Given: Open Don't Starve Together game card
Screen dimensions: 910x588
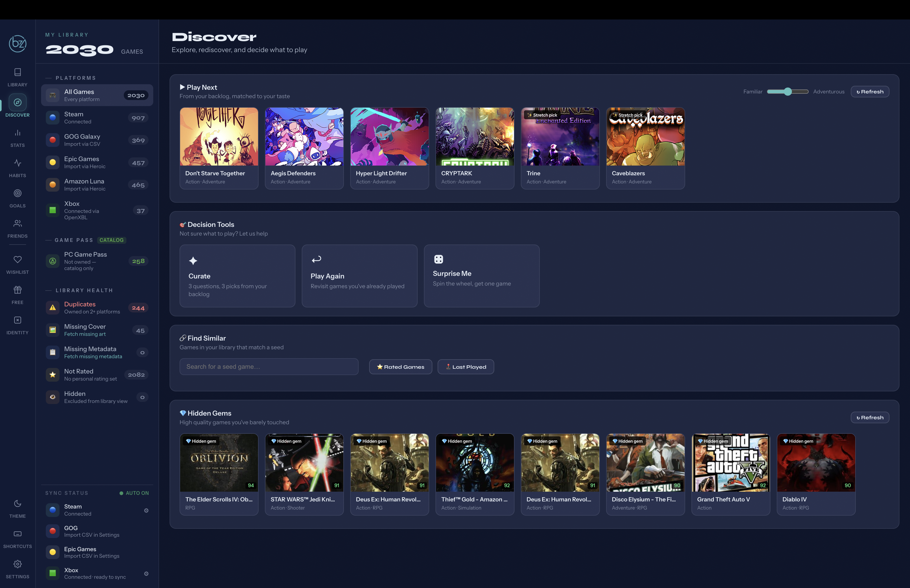Looking at the screenshot, I should (219, 148).
